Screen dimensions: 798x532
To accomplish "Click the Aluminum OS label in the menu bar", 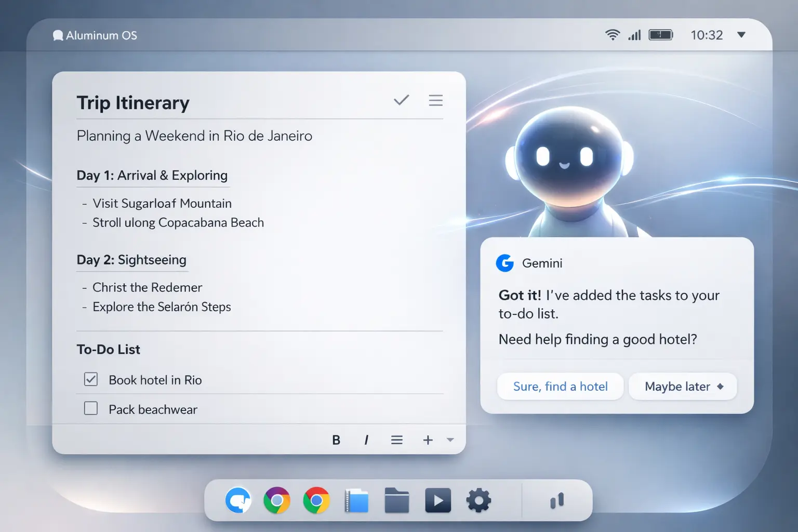I will pyautogui.click(x=95, y=35).
